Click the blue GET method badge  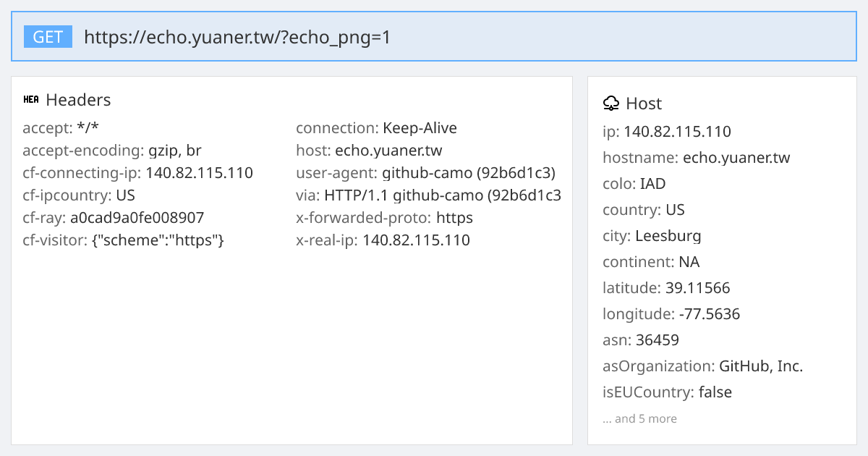click(48, 37)
